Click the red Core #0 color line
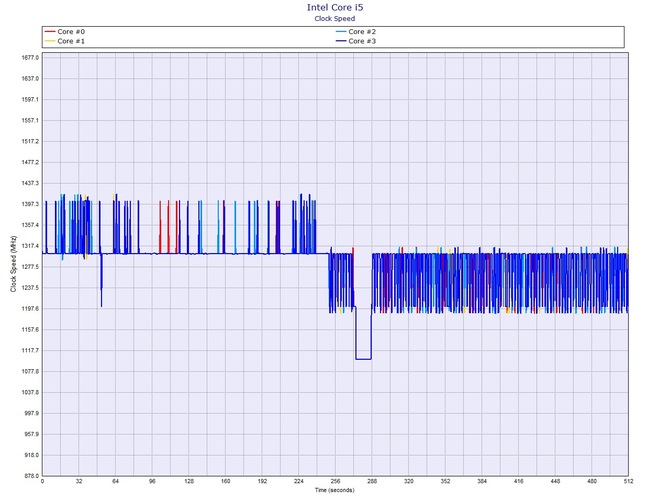 click(50, 32)
